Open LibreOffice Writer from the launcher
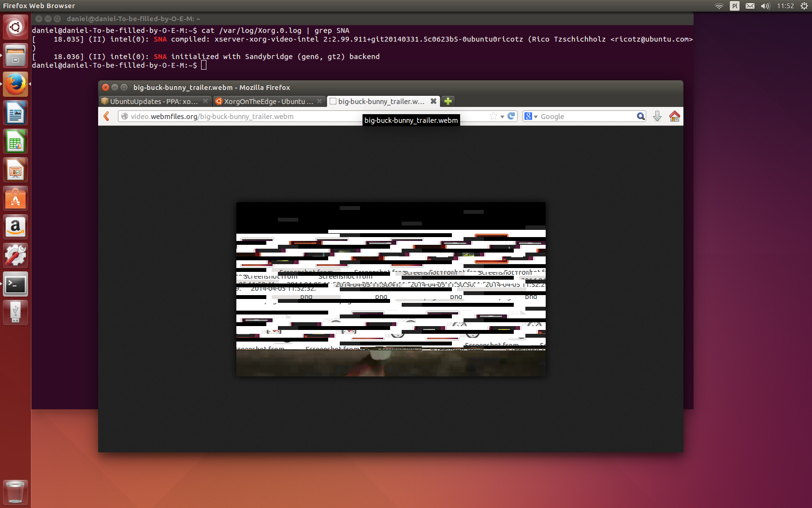This screenshot has height=508, width=812. 15,113
